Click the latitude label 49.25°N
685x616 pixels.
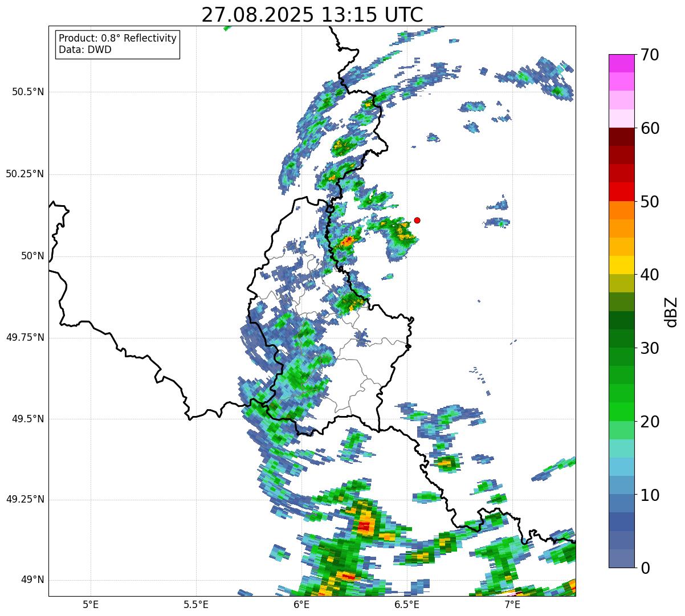25,499
